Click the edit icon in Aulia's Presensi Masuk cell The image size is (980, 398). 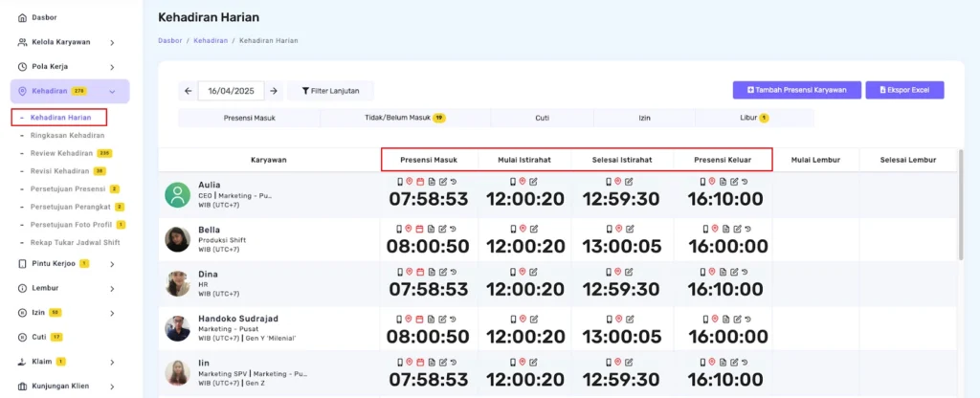click(440, 181)
